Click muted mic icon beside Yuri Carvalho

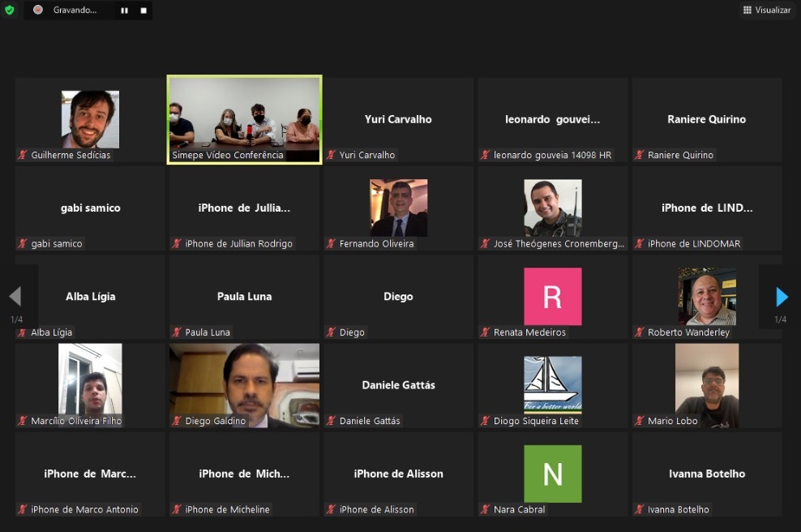[331, 155]
